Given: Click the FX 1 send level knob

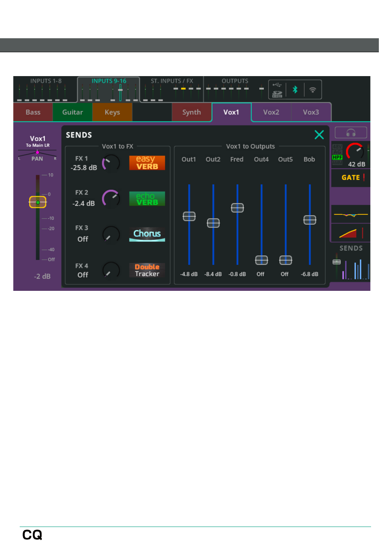Looking at the screenshot, I should [111, 164].
